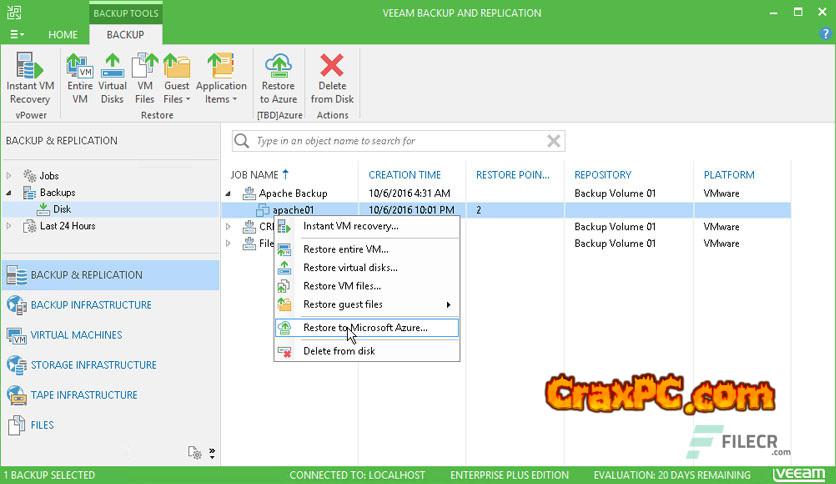Click Virtual Machines VM icon

[17, 335]
